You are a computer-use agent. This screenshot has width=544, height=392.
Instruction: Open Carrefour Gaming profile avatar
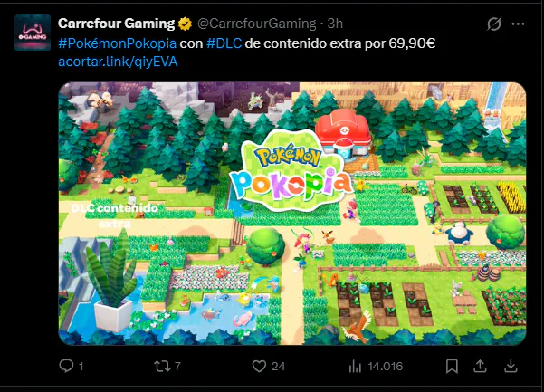[33, 33]
